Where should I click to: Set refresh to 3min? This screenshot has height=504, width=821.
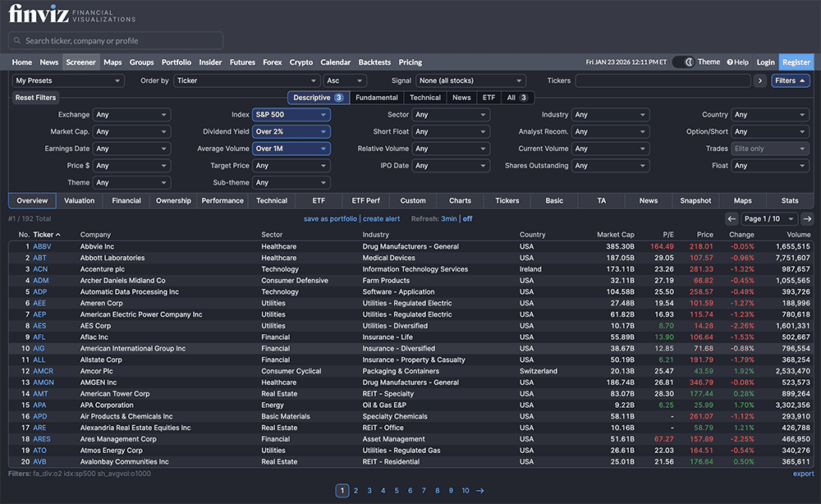pos(449,219)
